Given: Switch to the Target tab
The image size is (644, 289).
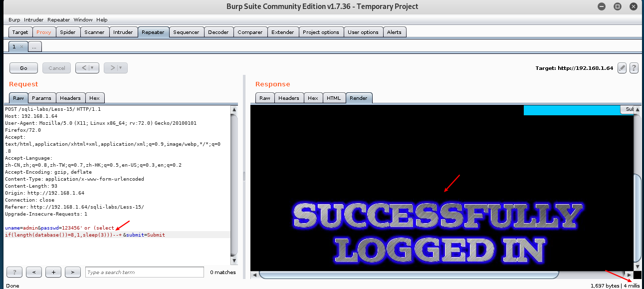Looking at the screenshot, I should 20,32.
